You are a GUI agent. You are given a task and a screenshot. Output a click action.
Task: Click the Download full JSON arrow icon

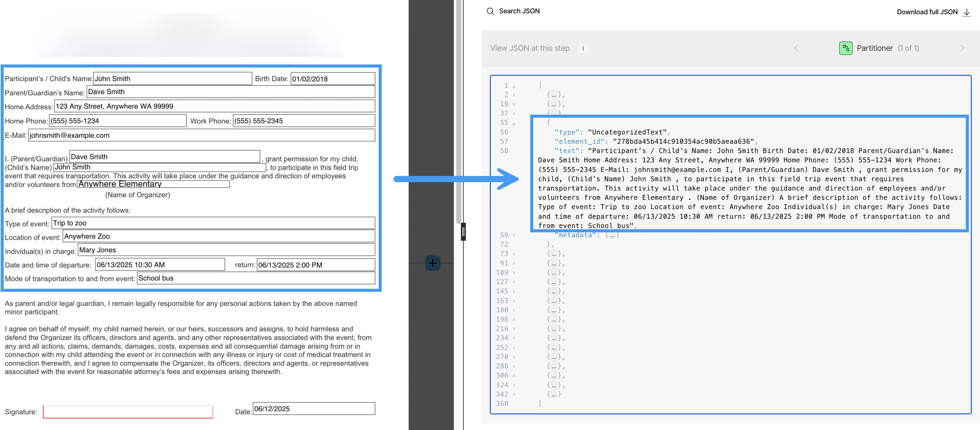966,12
